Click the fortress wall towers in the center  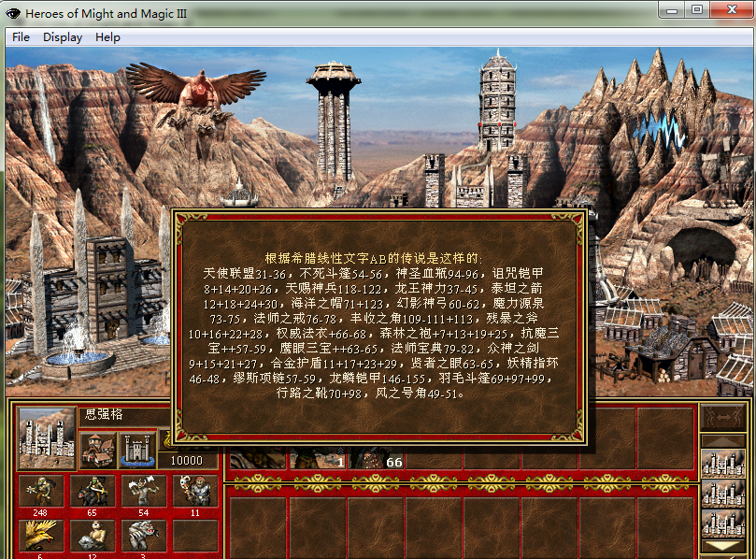coord(475,180)
